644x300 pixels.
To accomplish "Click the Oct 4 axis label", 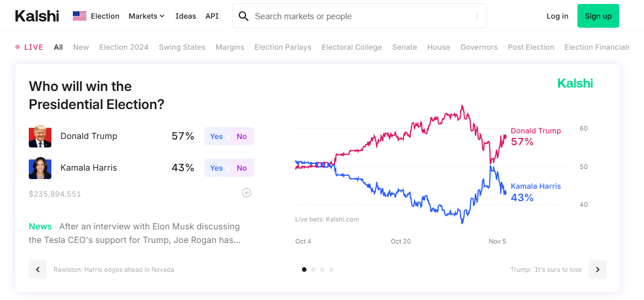I will (303, 241).
